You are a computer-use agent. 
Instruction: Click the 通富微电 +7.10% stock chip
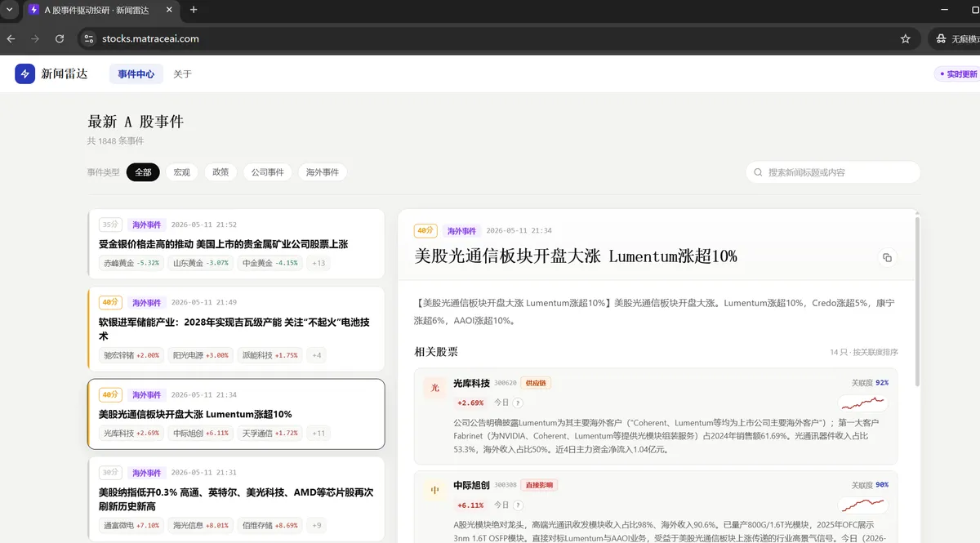pyautogui.click(x=131, y=525)
